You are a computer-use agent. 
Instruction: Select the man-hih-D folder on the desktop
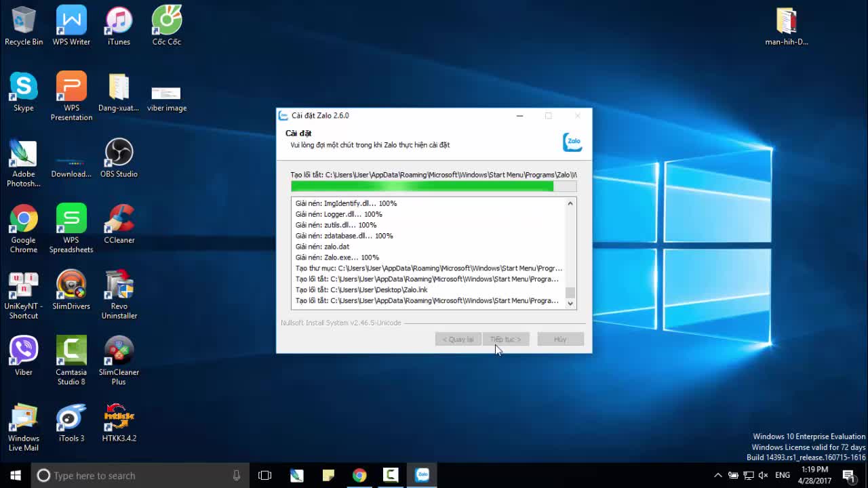(787, 27)
